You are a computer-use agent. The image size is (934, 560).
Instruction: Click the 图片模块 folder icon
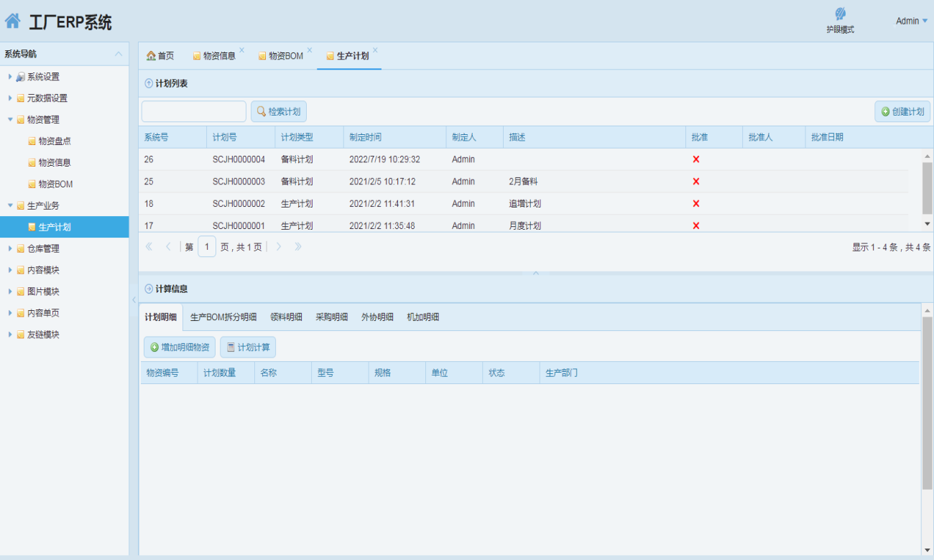(x=20, y=291)
